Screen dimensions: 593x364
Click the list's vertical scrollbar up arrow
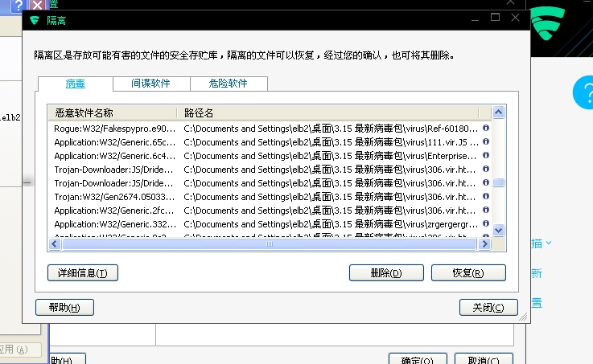click(x=498, y=112)
